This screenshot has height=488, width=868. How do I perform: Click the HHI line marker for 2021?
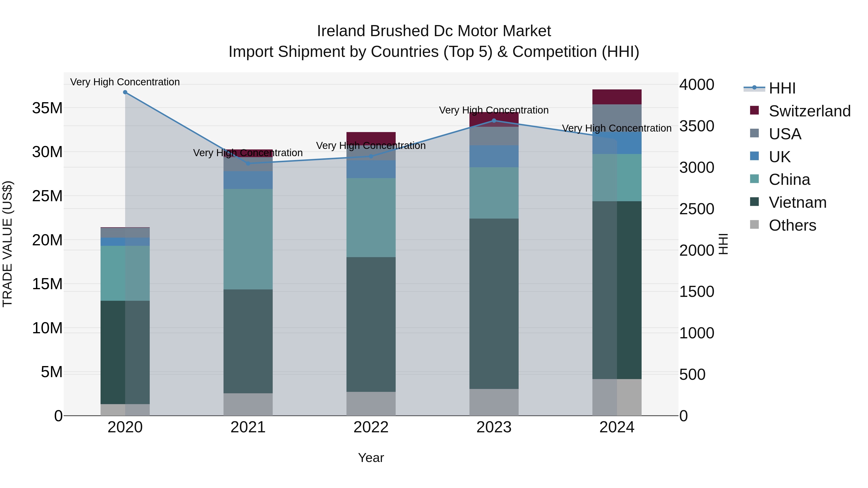248,164
